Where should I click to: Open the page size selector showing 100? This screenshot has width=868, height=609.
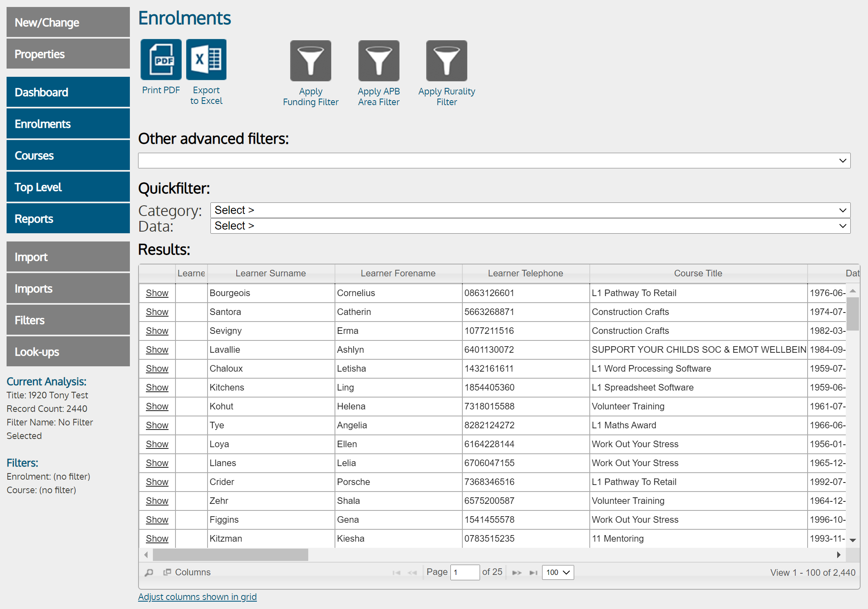(x=557, y=572)
